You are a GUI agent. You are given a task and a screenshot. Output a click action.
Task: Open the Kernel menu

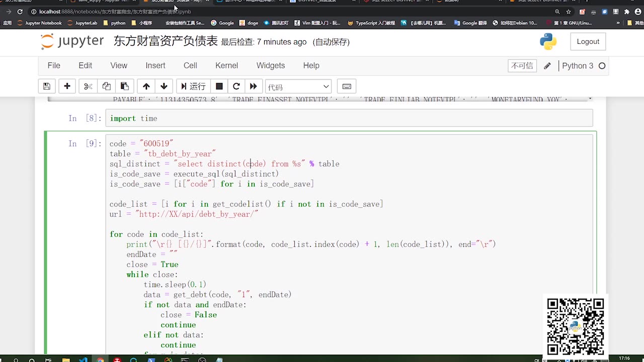[226, 65]
